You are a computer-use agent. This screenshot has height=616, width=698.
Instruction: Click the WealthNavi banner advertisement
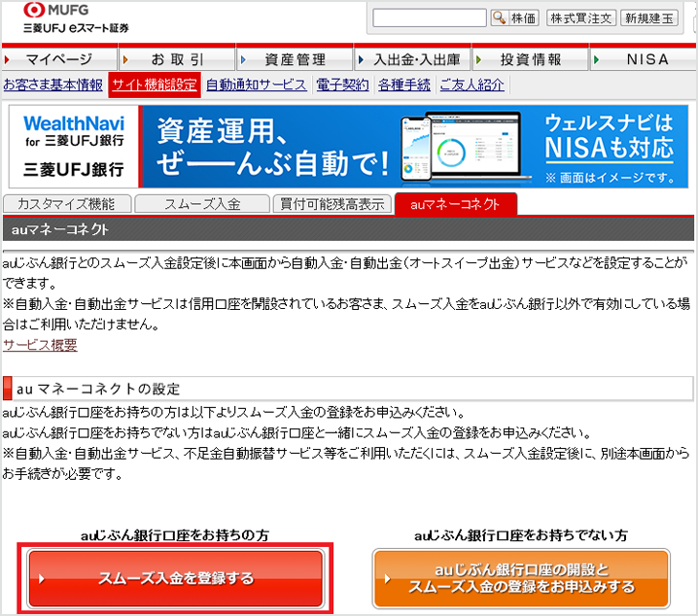tap(348, 146)
